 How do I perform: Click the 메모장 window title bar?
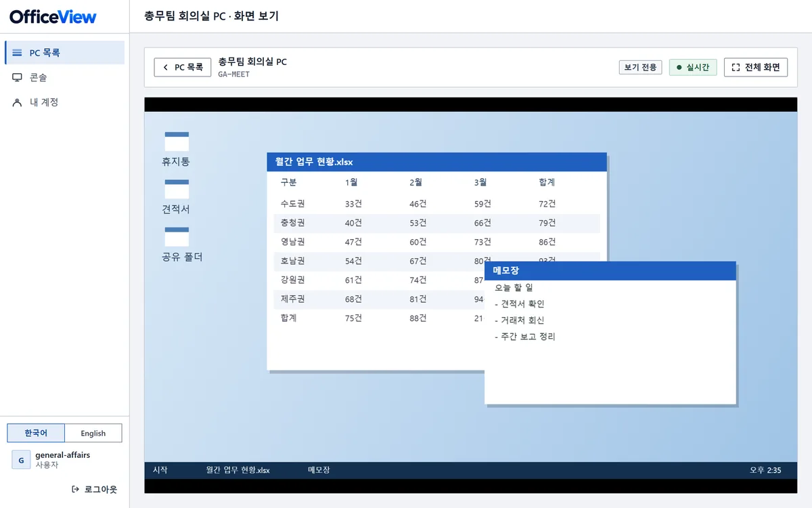610,271
